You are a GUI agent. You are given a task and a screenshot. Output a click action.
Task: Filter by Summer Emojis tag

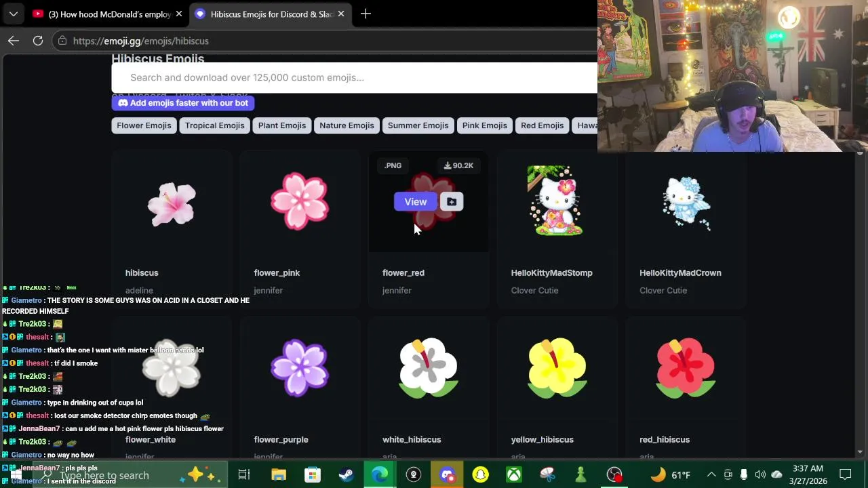(x=418, y=125)
